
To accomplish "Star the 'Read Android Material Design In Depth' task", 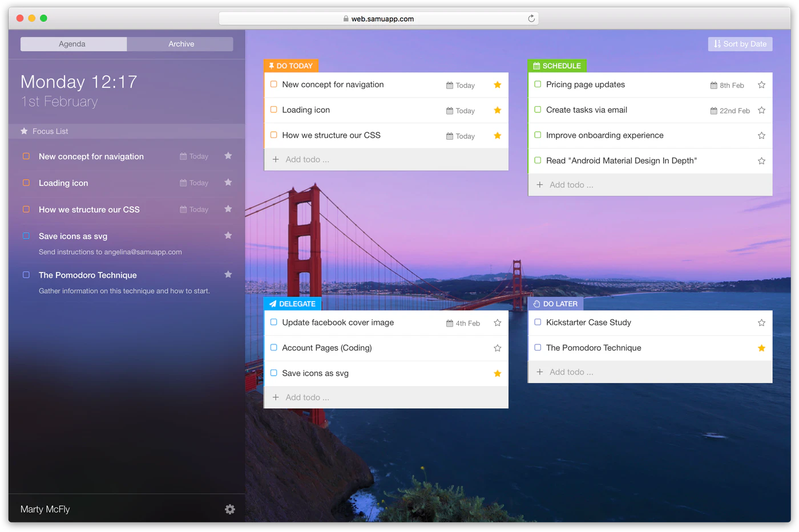I will pos(761,161).
